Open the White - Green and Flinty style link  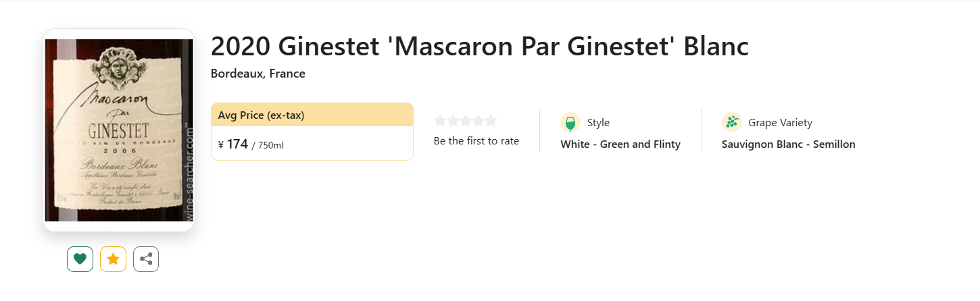pos(620,144)
